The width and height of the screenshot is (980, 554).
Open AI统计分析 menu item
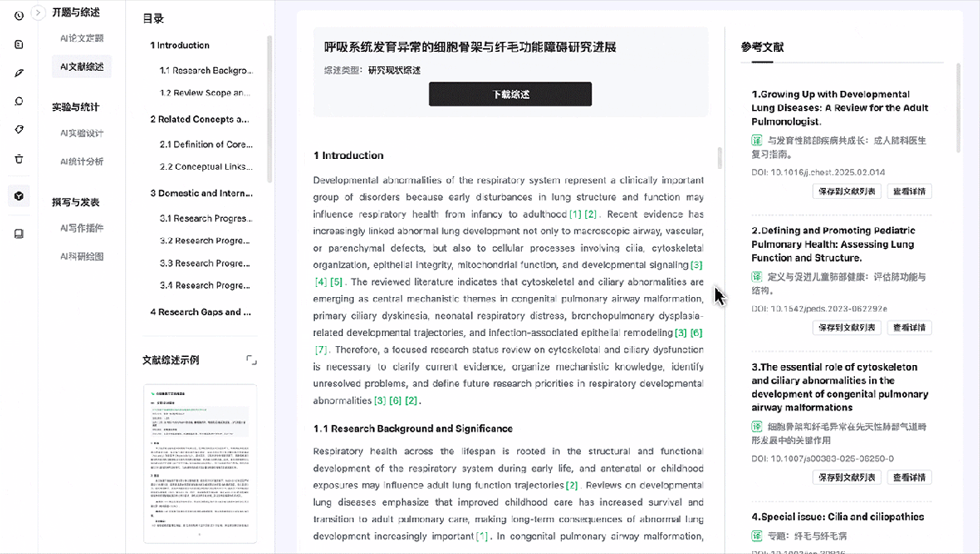click(82, 162)
